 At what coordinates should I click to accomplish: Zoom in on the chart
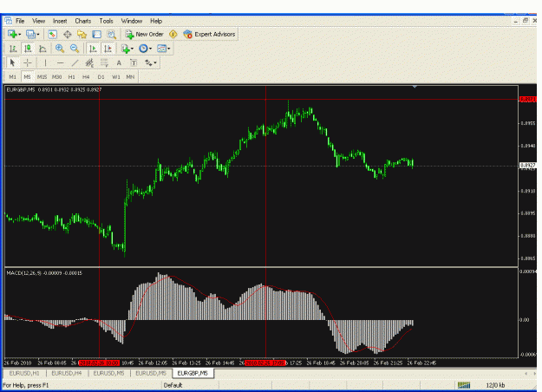(x=60, y=49)
